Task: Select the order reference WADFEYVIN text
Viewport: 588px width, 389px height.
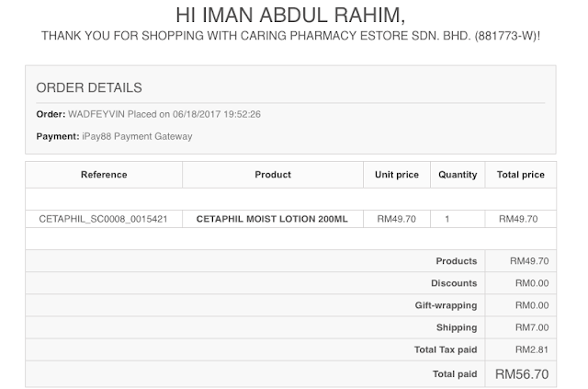Action: click(96, 114)
